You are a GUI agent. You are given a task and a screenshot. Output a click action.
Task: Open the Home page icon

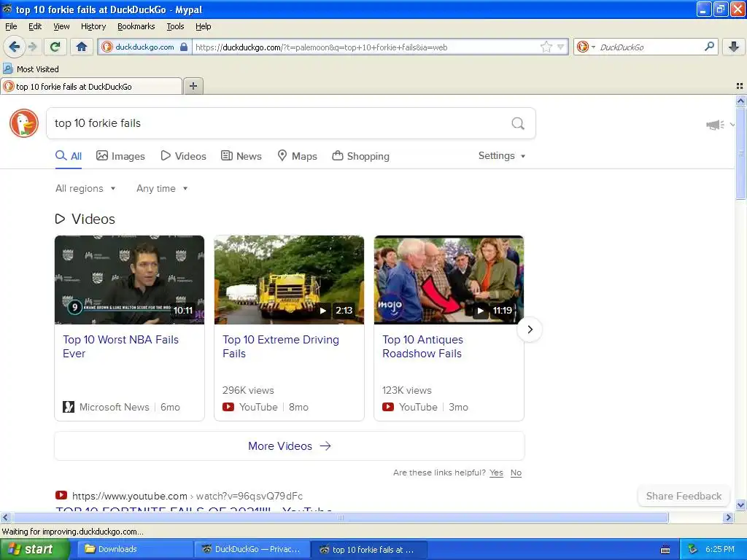tap(82, 47)
